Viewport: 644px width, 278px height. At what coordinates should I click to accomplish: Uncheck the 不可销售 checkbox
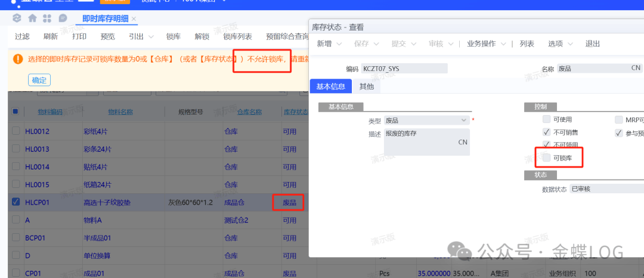tap(547, 132)
